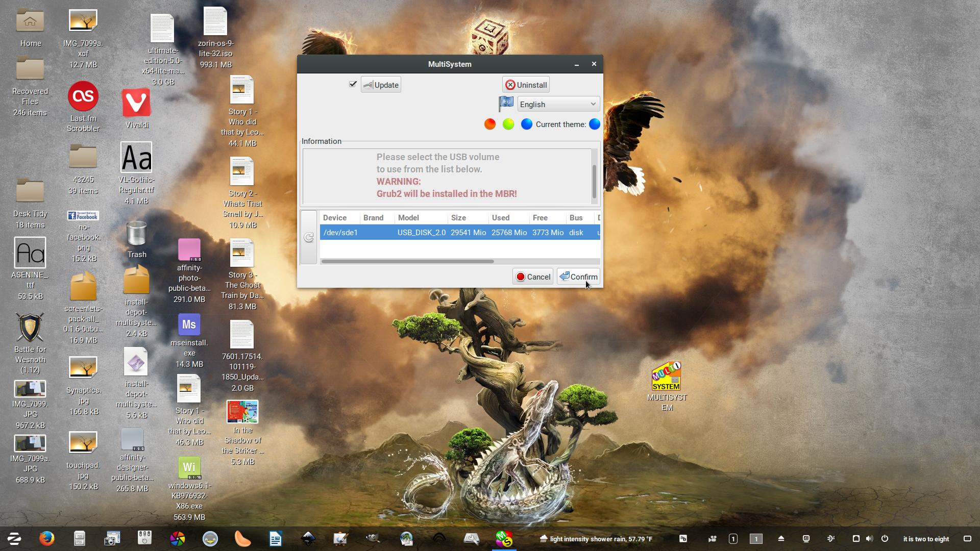Image resolution: width=980 pixels, height=551 pixels.
Task: Select the blue theme color circle
Action: pos(526,124)
